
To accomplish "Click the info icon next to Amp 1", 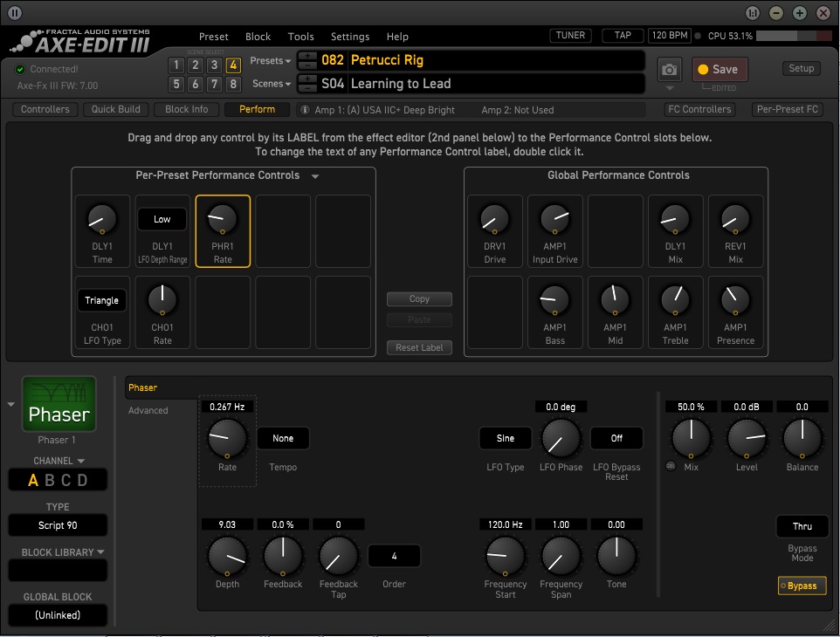I will coord(305,110).
